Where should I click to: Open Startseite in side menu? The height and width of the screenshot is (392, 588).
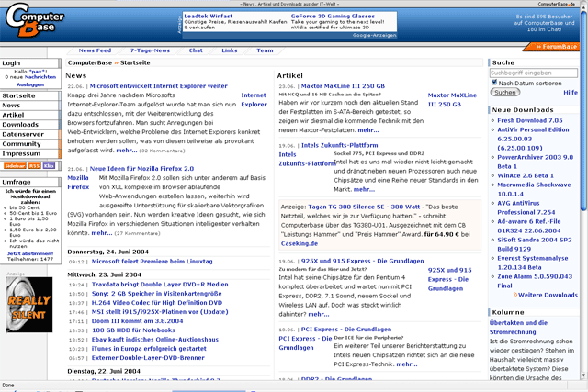point(29,95)
